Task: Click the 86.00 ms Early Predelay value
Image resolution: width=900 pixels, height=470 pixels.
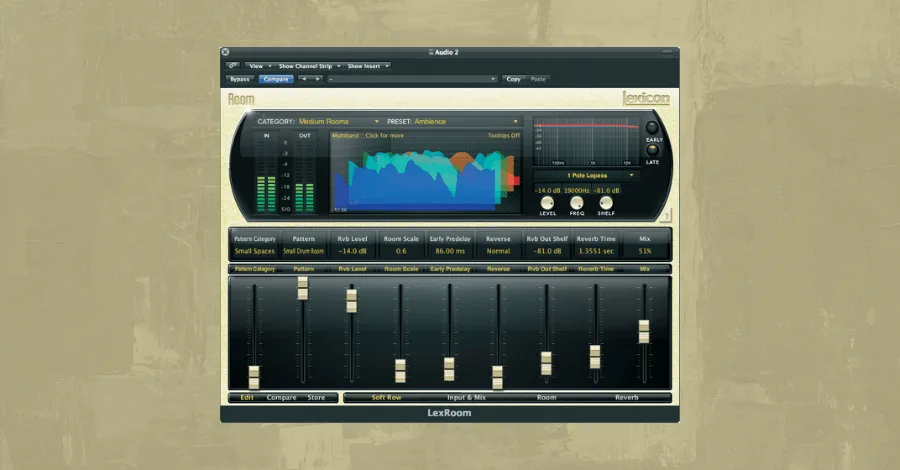Action: 450,251
